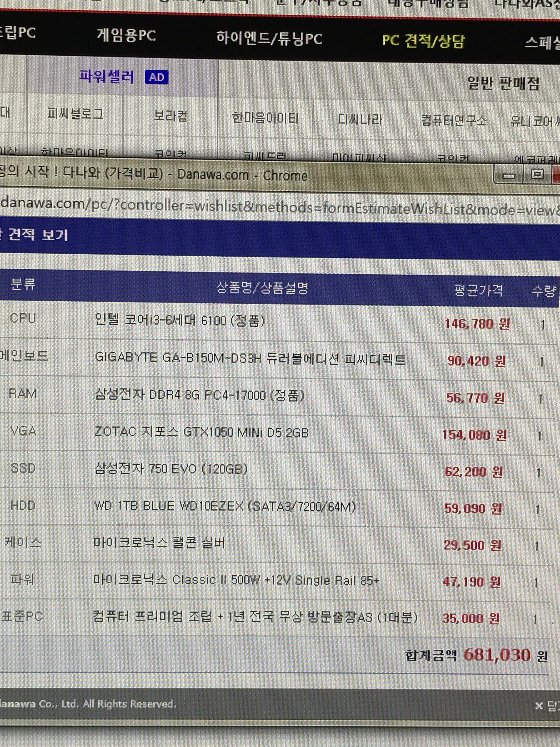Open the 디씨나라 seller link
560x747 pixels.
(360, 119)
